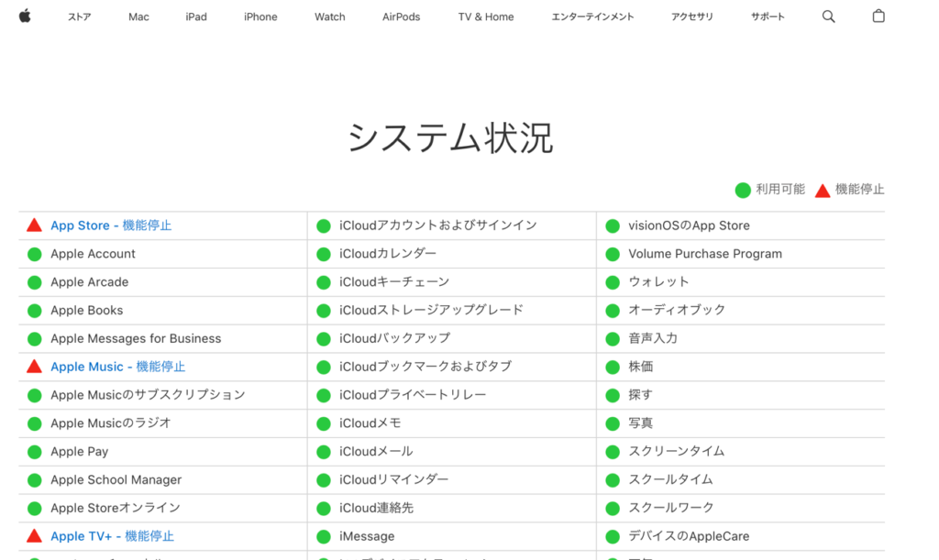Click green status dot for Apple Pay
Screen dimensions: 939x560
[x=35, y=452]
